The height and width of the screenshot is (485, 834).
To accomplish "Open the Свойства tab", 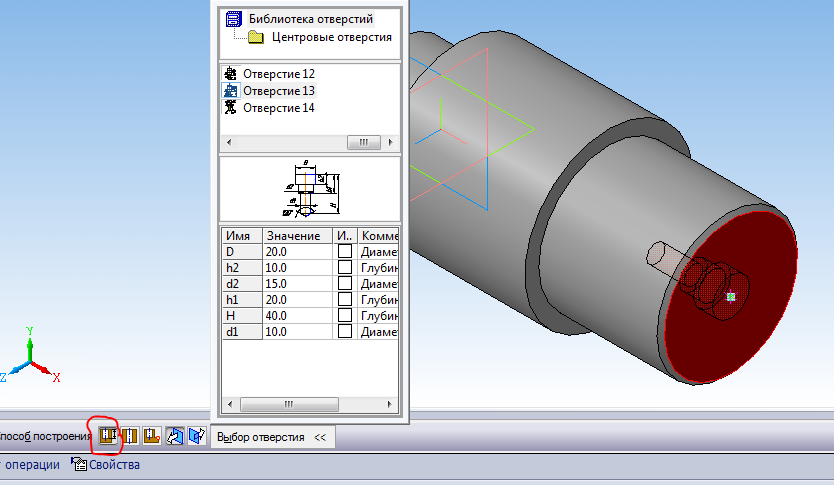I will tap(106, 465).
